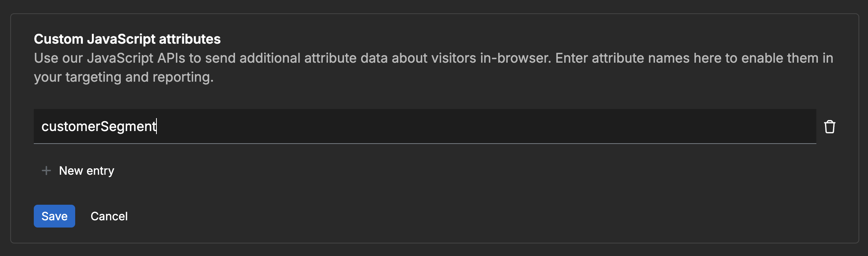Cancel editing the attribute list
The width and height of the screenshot is (868, 256).
click(109, 216)
